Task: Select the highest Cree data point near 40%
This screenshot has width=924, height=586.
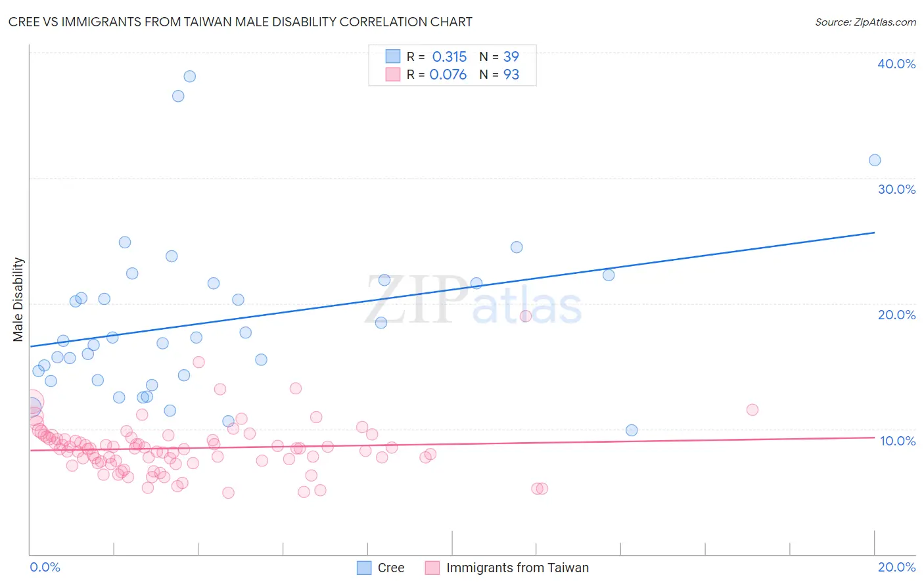Action: coord(189,76)
